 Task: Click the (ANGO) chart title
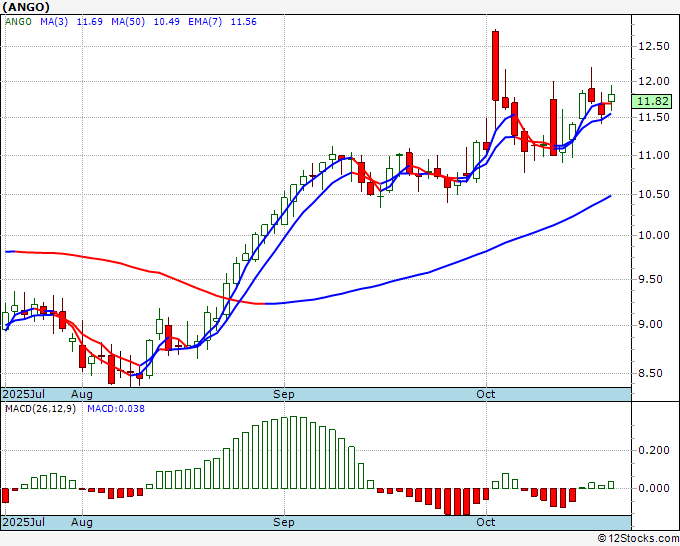[26, 7]
